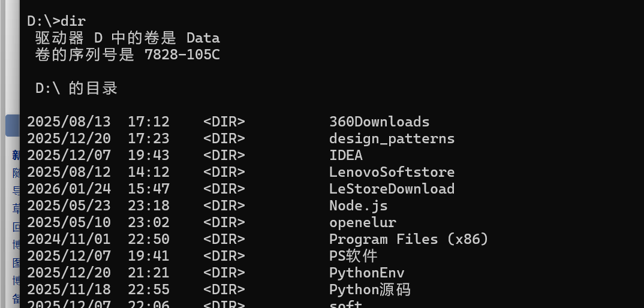The height and width of the screenshot is (308, 644).
Task: Select the LeStoreDownload directory entry
Action: click(392, 189)
